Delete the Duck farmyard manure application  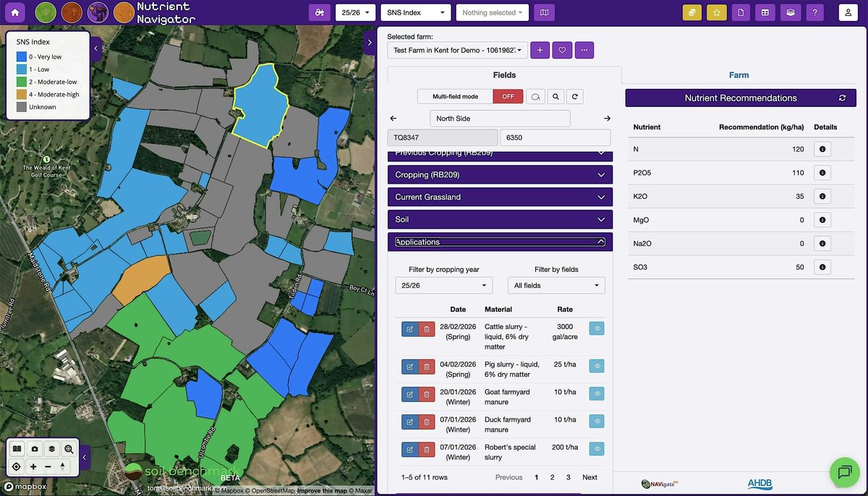click(x=427, y=422)
